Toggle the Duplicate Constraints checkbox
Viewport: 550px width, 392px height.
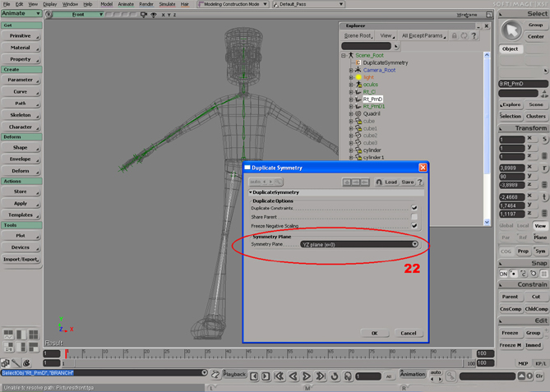pos(414,208)
